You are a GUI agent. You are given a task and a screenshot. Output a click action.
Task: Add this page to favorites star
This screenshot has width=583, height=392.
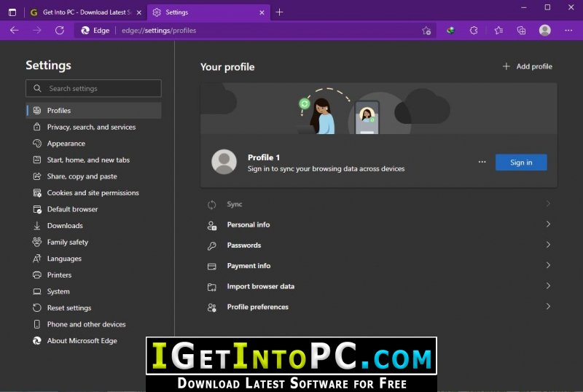pos(426,31)
